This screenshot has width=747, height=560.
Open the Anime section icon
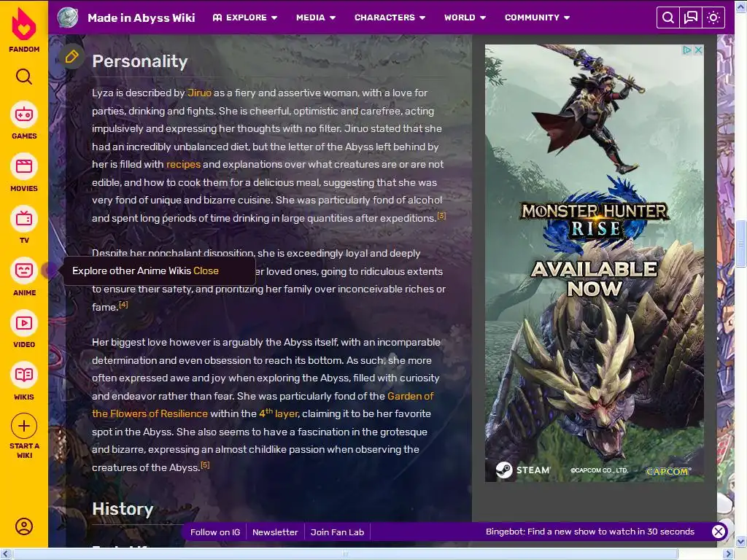click(24, 271)
